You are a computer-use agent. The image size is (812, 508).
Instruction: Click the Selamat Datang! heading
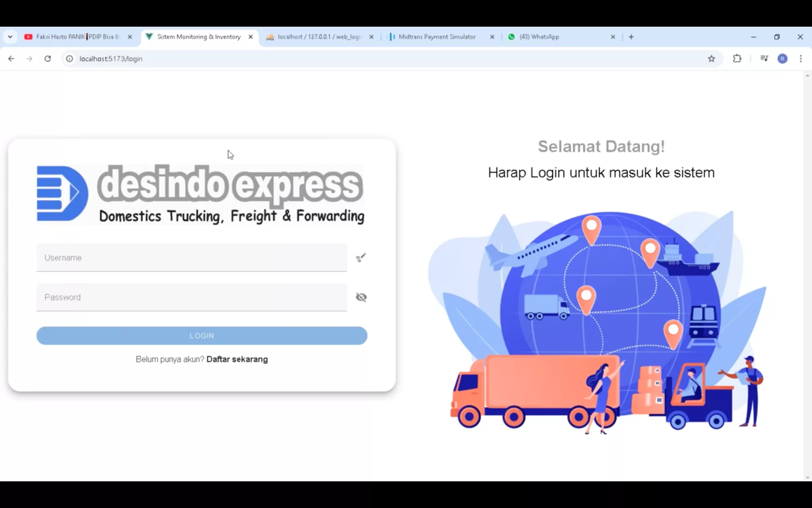click(x=601, y=146)
